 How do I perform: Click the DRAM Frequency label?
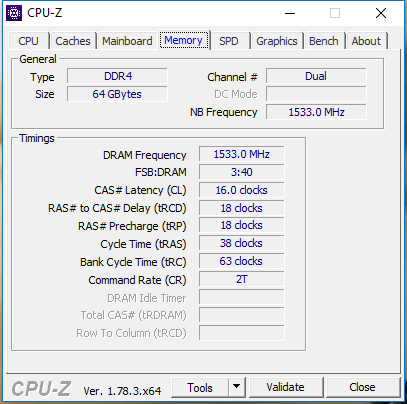pos(145,155)
